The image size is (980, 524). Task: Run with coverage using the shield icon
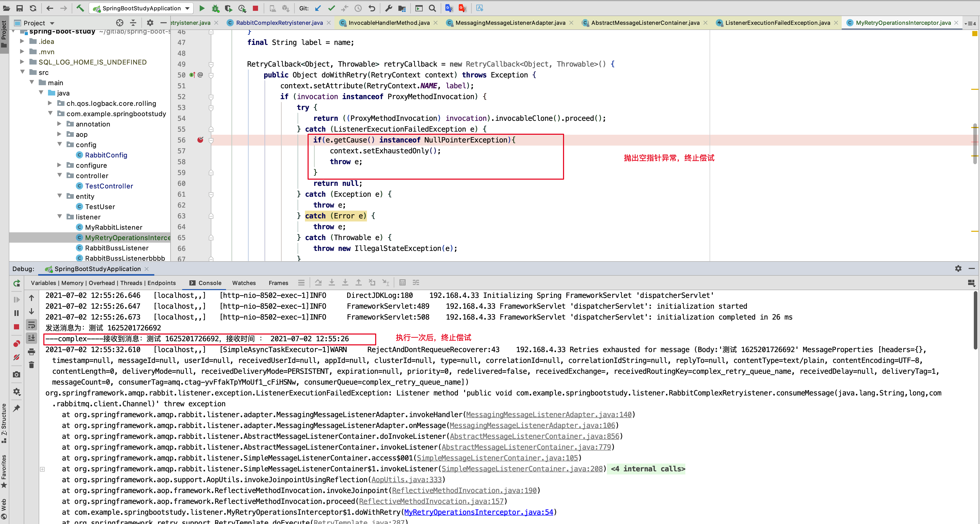click(x=229, y=8)
